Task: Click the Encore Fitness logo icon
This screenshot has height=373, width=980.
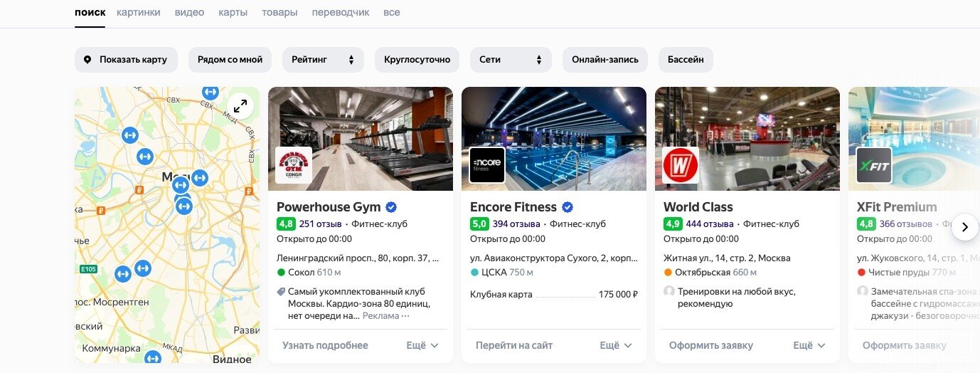Action: pyautogui.click(x=487, y=165)
